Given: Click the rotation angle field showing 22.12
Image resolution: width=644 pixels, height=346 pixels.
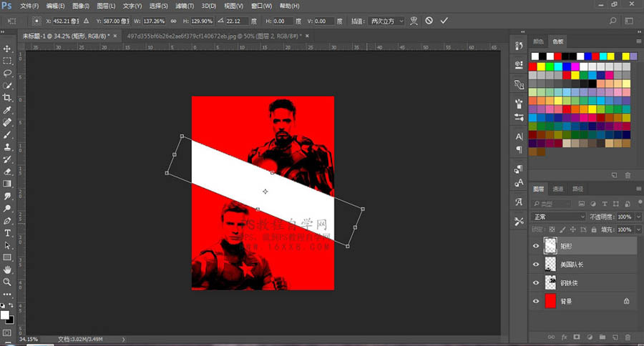Looking at the screenshot, I should (x=237, y=21).
